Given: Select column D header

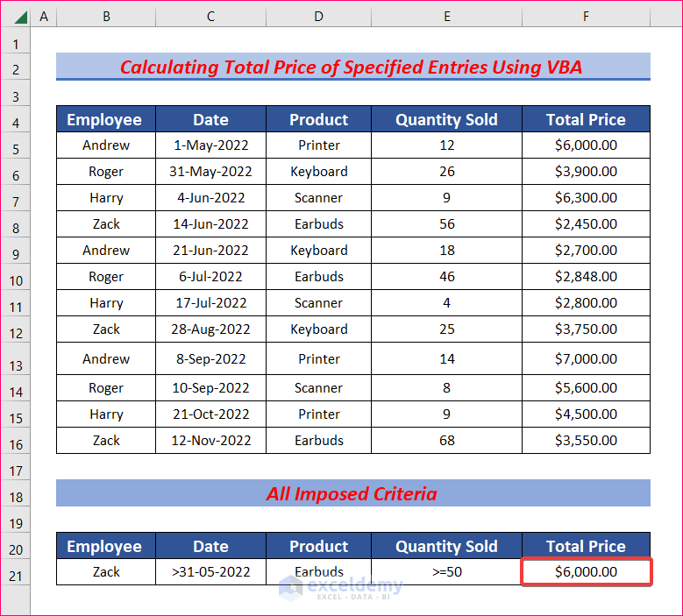Looking at the screenshot, I should tap(318, 17).
